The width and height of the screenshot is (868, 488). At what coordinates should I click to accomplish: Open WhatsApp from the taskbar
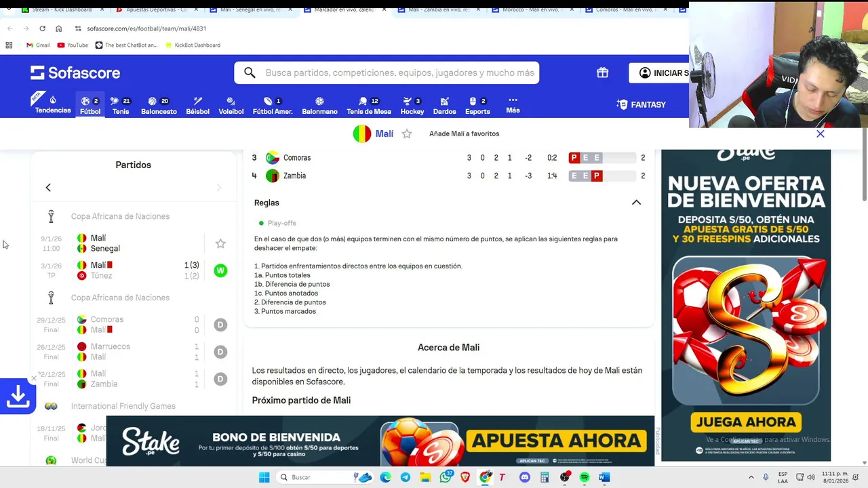click(x=446, y=477)
